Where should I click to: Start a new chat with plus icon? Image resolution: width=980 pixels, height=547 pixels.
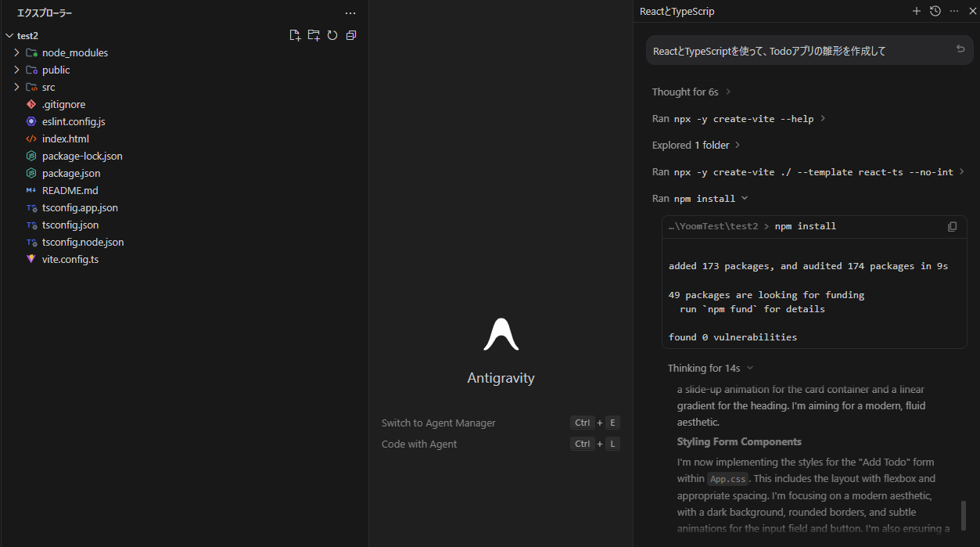click(917, 11)
